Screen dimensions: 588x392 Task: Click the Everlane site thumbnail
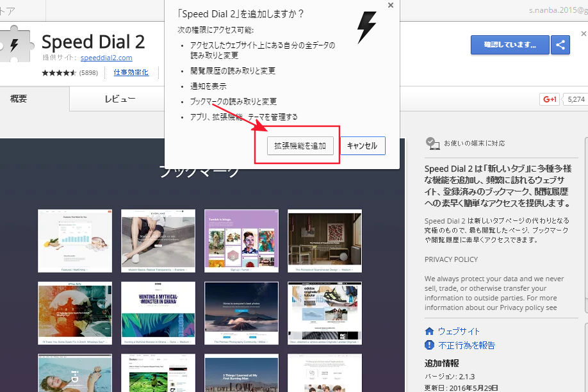tap(158, 241)
